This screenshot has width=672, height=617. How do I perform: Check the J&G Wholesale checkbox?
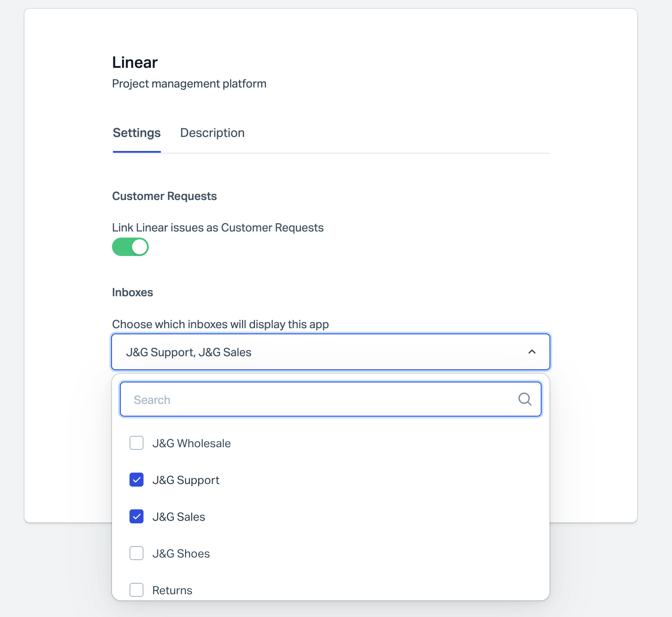(x=136, y=443)
